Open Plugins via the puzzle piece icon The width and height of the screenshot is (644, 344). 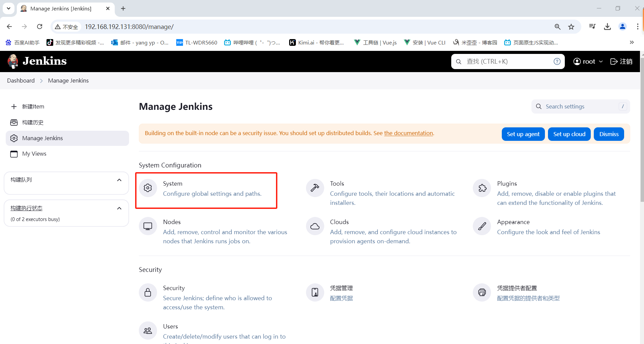pyautogui.click(x=482, y=188)
